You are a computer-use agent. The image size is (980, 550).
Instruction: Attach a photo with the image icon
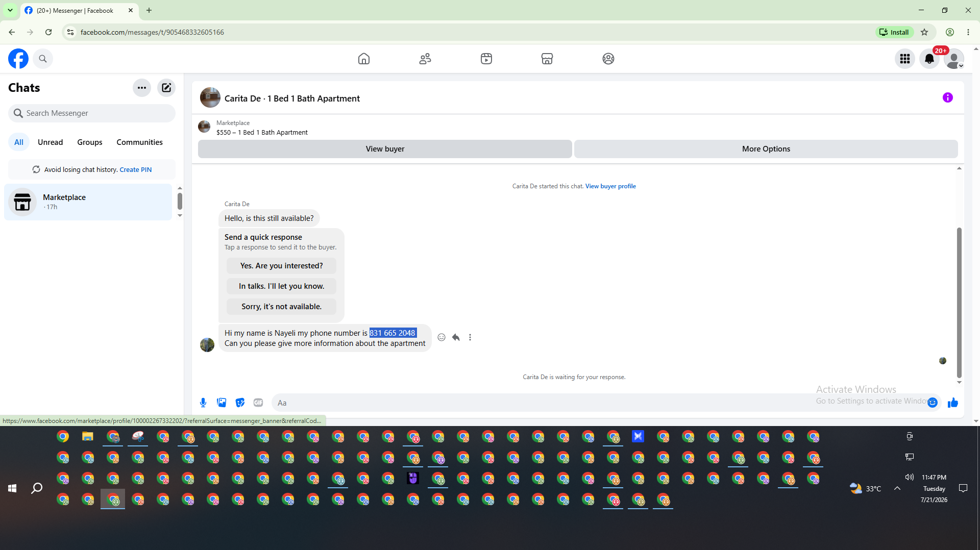click(222, 403)
